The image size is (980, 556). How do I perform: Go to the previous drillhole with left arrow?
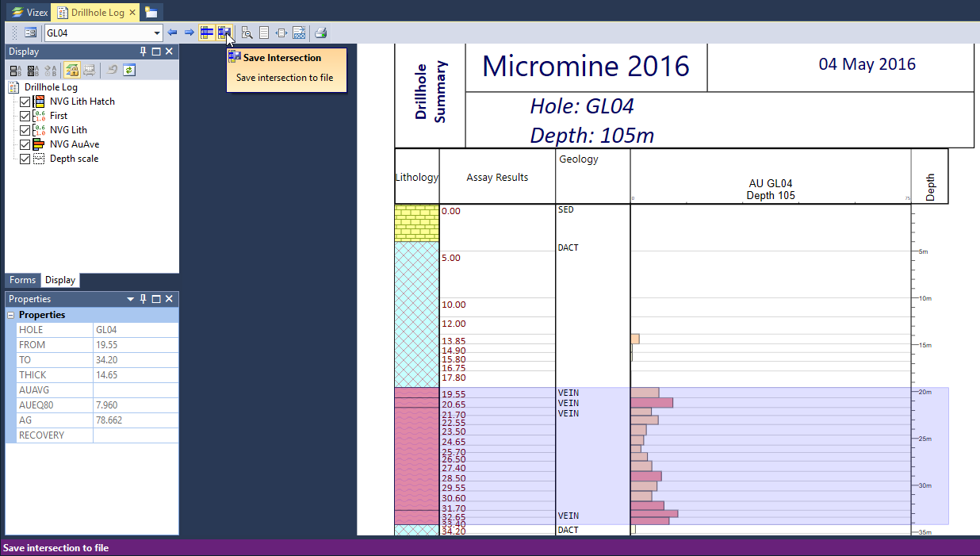coord(172,33)
